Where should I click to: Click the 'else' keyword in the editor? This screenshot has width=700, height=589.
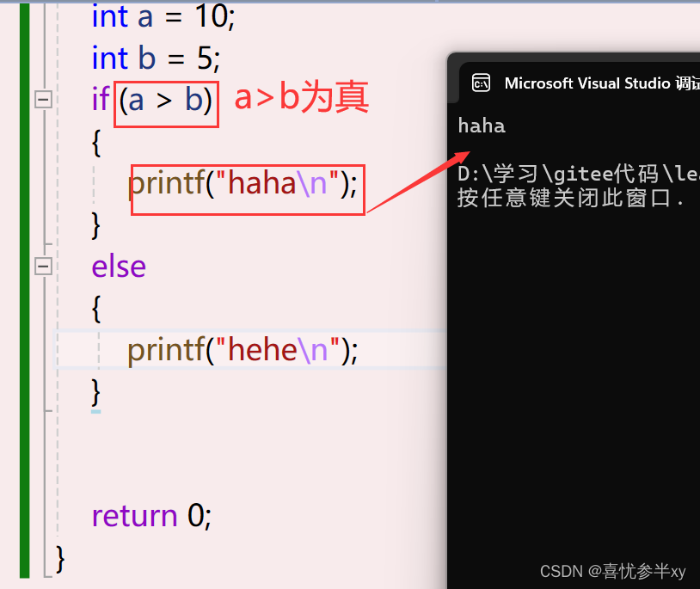click(x=119, y=267)
